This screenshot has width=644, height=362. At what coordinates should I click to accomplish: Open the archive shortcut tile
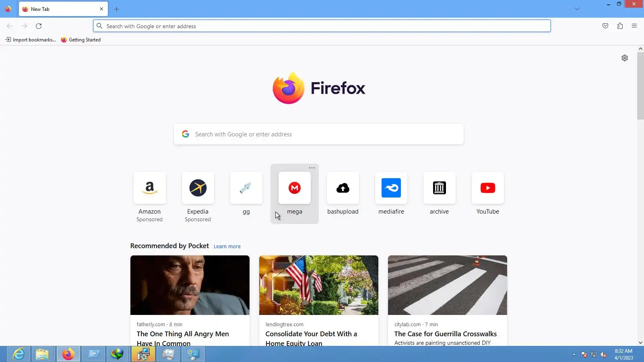tap(439, 188)
